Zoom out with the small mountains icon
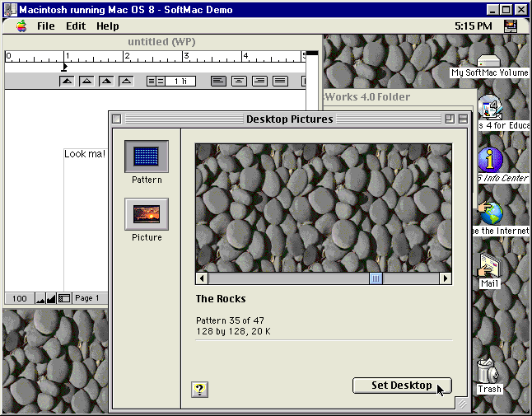Screen dimensions: 532x416 (40, 298)
